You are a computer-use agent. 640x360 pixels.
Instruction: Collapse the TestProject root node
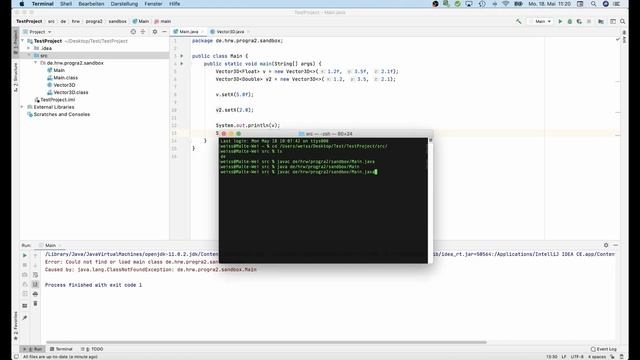pos(23,41)
